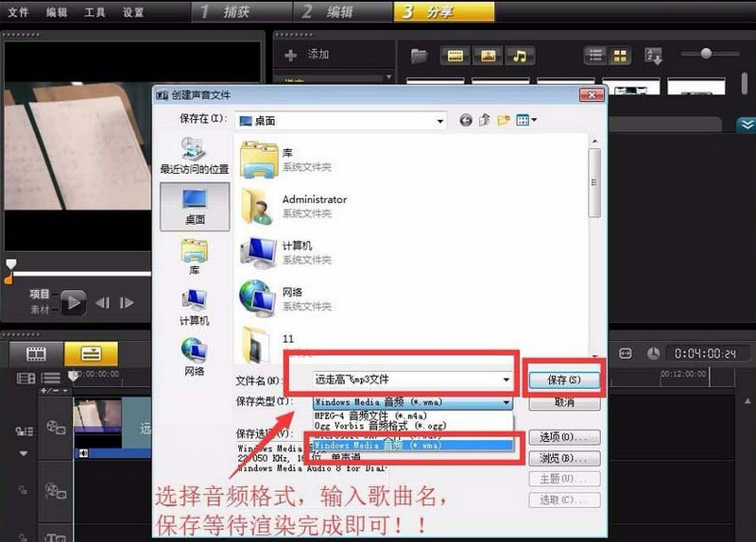Switch to storyboard view
The height and width of the screenshot is (542, 756).
pyautogui.click(x=36, y=354)
